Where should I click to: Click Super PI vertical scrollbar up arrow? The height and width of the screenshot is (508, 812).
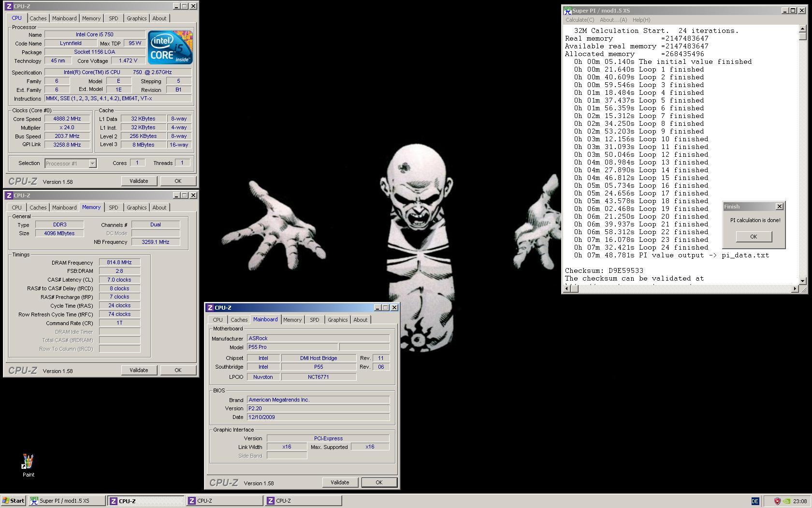[x=803, y=29]
